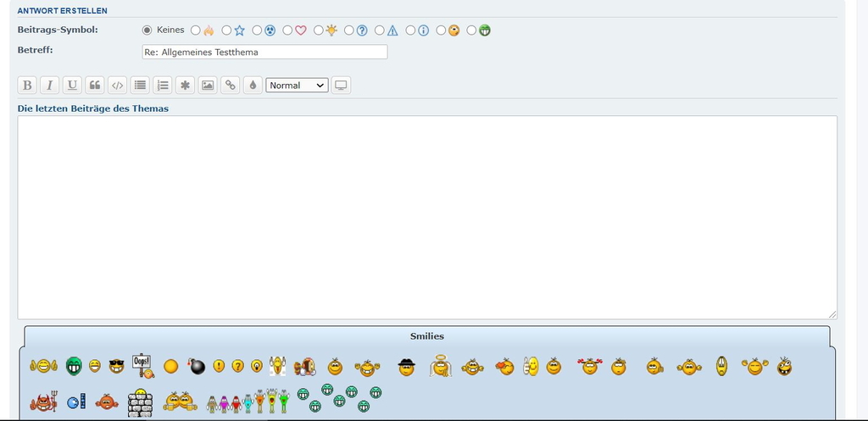The height and width of the screenshot is (421, 868).
Task: Insert the smiley peeking over brick wall
Action: (140, 402)
